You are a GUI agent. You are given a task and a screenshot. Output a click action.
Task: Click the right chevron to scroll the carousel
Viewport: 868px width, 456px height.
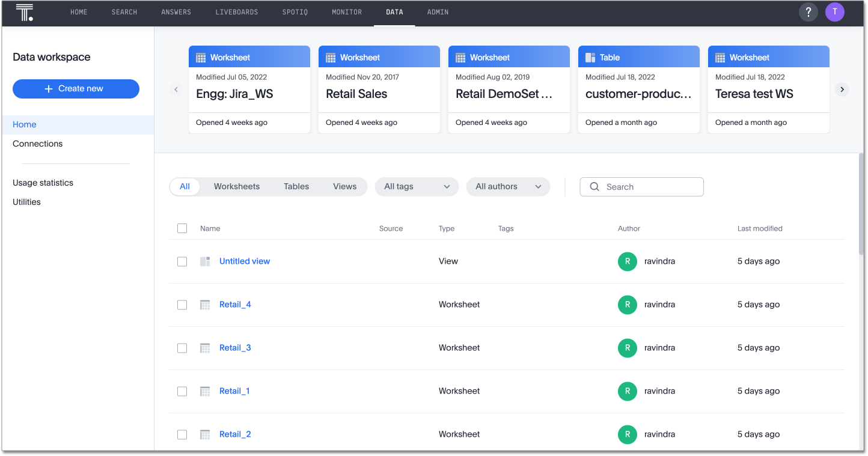tap(842, 89)
